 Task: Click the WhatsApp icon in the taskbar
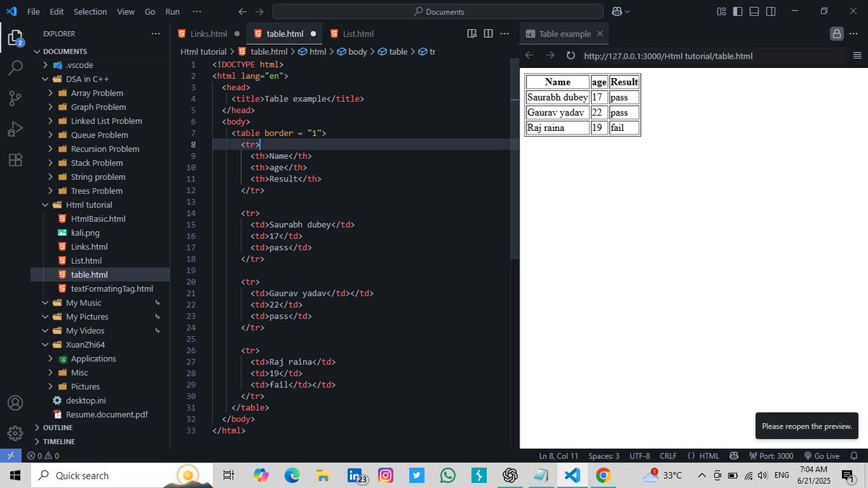[448, 475]
